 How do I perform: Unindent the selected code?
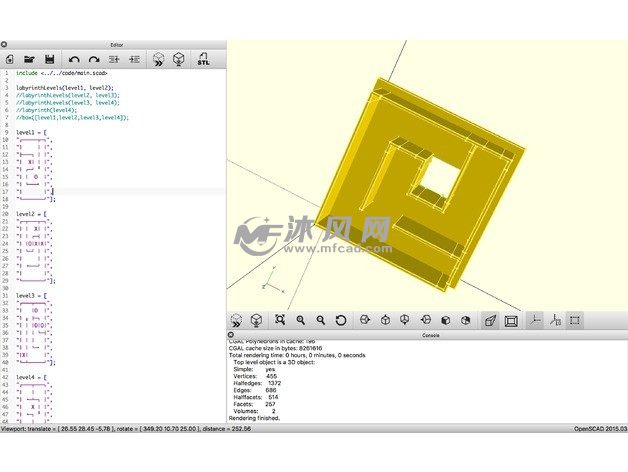(114, 59)
